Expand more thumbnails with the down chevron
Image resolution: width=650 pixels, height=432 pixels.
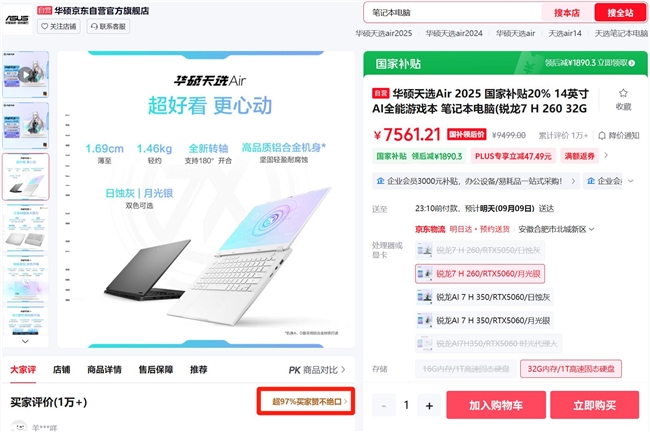(25, 341)
